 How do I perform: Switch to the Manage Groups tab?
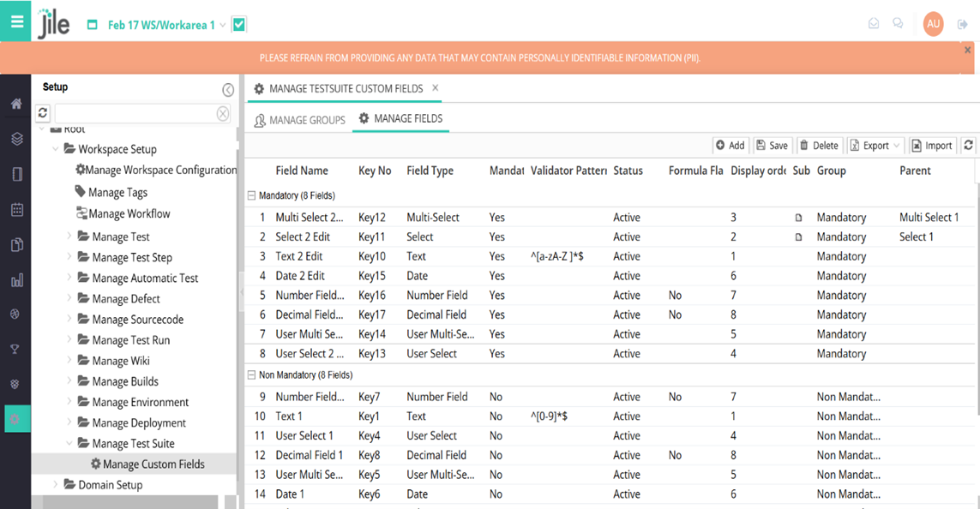click(299, 120)
